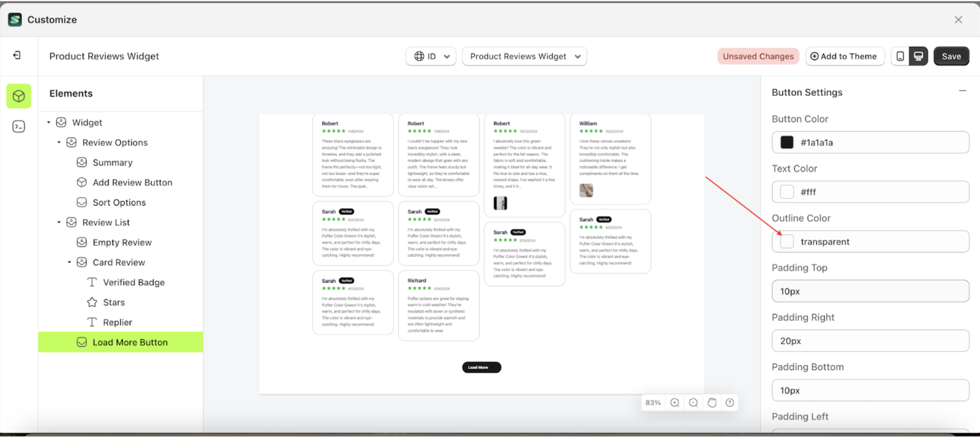Collapse the Widget tree node
The image size is (980, 437).
click(x=48, y=122)
